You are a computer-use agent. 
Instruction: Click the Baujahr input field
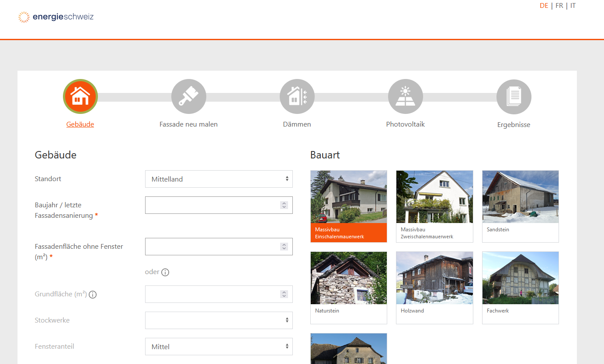[219, 205]
